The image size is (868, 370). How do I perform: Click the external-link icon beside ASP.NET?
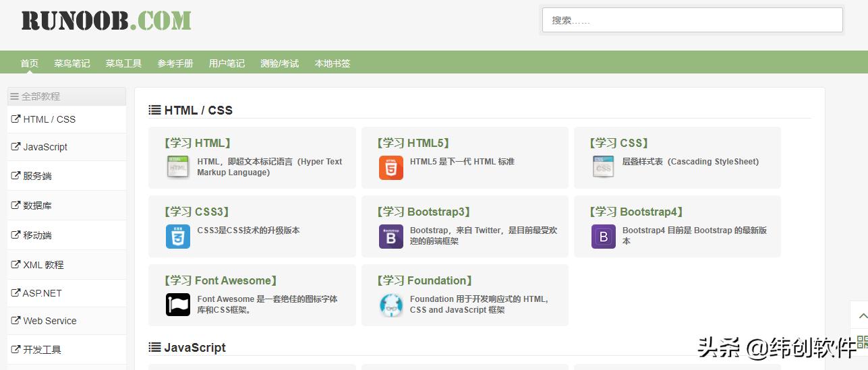[x=16, y=292]
